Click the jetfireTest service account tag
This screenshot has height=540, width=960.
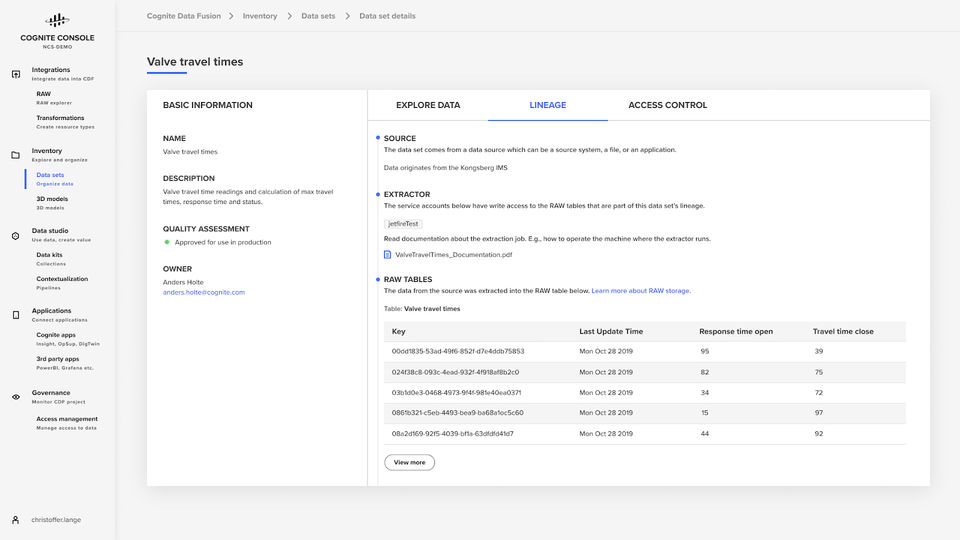pyautogui.click(x=404, y=224)
